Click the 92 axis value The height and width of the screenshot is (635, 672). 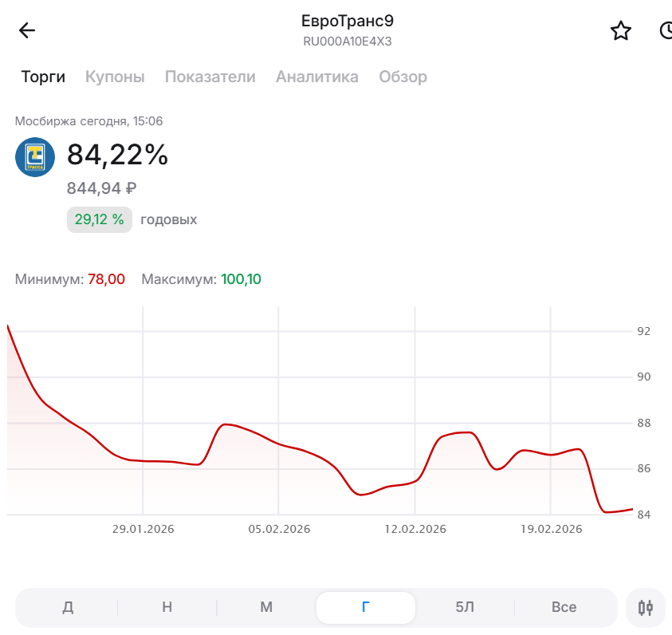pos(644,331)
